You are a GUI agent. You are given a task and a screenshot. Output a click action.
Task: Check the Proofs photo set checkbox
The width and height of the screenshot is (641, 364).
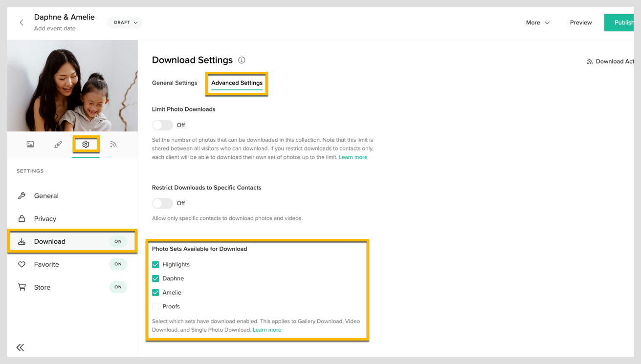[155, 306]
